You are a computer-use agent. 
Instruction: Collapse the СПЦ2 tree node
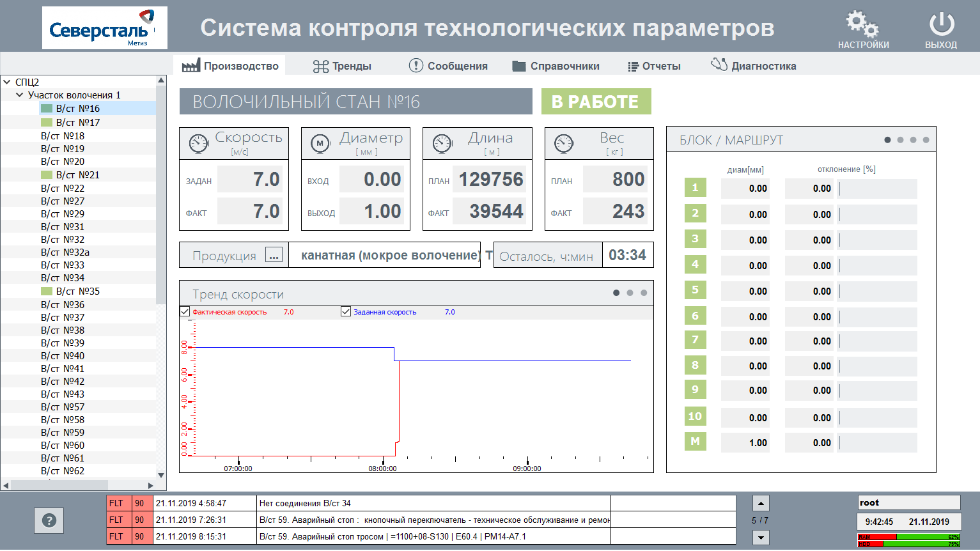(x=7, y=82)
